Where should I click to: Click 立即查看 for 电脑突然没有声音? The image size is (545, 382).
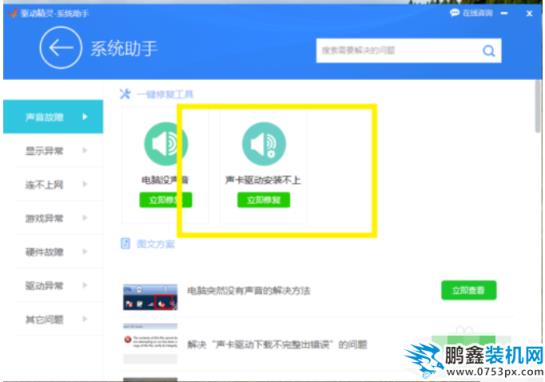(x=469, y=290)
